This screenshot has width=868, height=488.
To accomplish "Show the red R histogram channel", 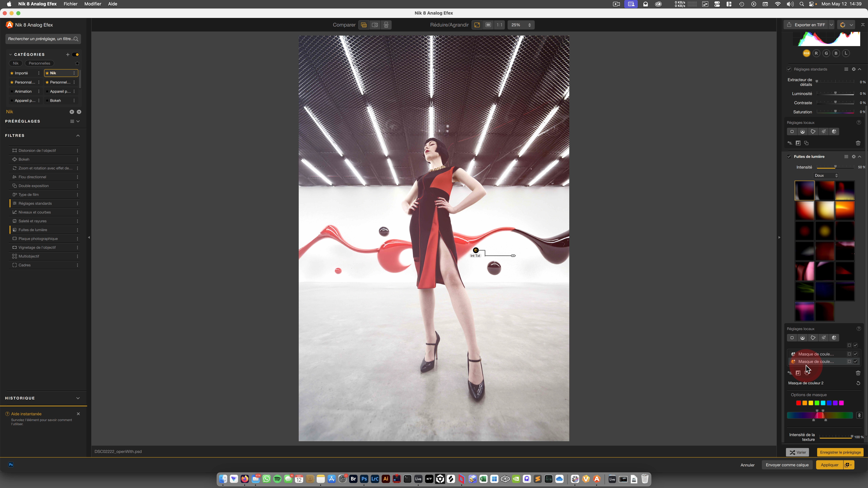I will [x=816, y=53].
